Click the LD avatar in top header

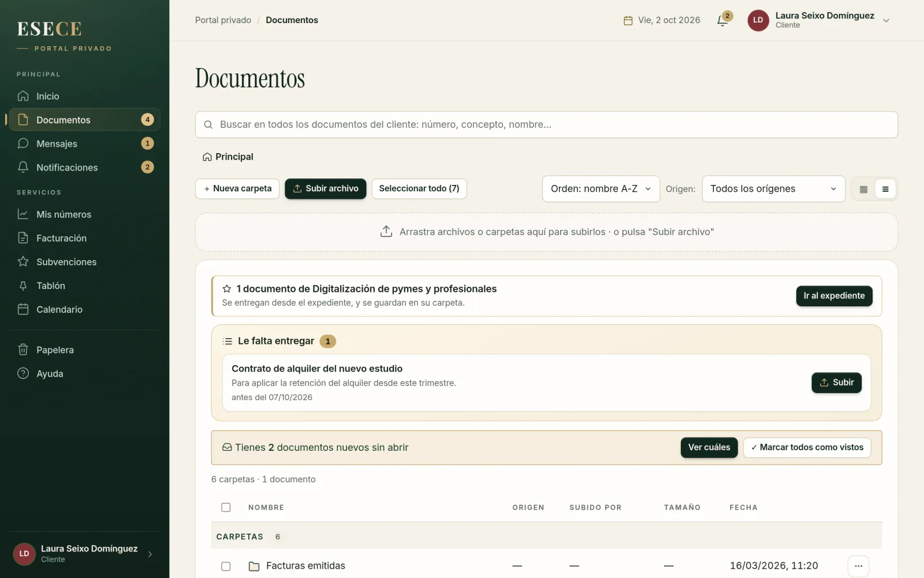[x=758, y=20]
